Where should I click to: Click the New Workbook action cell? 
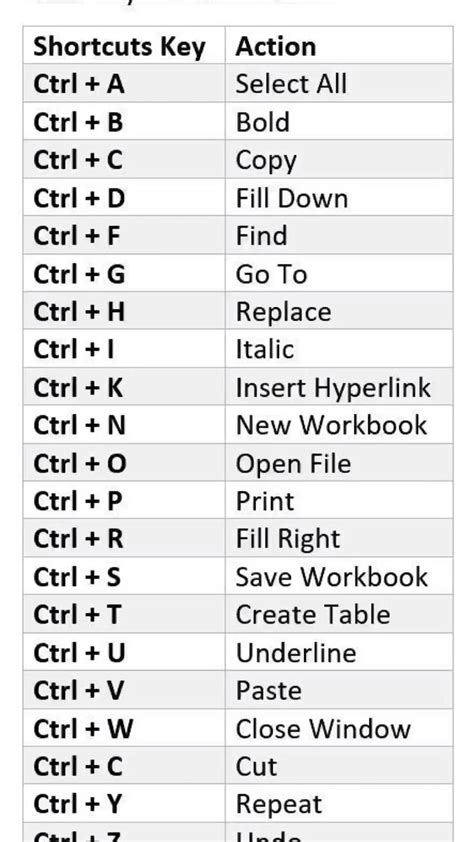[339, 425]
